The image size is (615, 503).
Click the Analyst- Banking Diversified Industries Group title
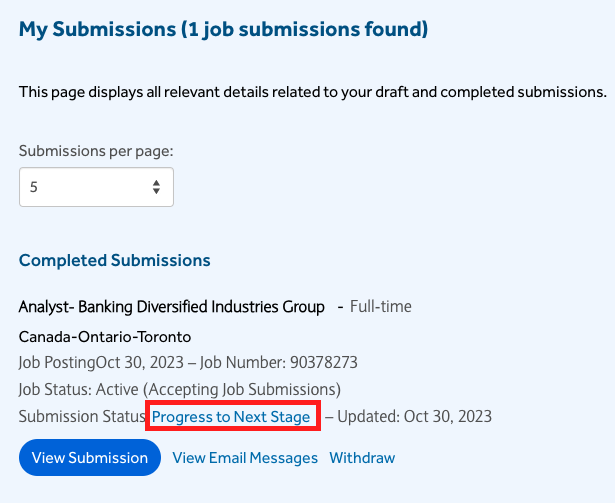coord(172,306)
